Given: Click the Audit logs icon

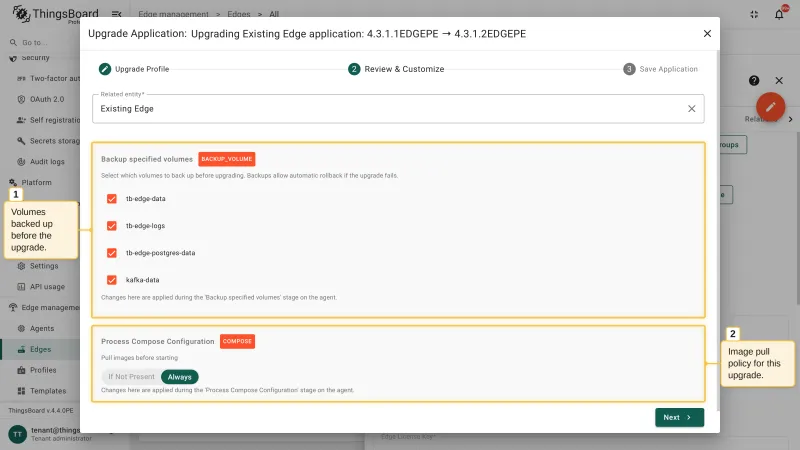Looking at the screenshot, I should coord(21,162).
